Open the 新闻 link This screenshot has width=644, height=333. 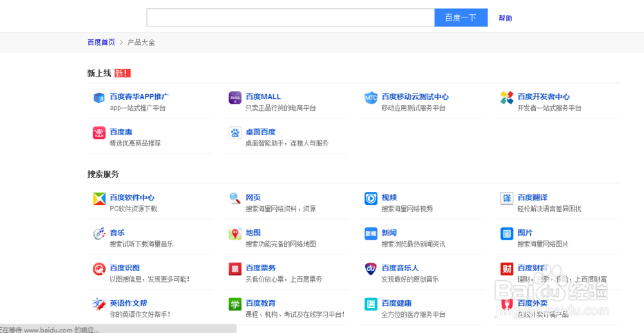(x=389, y=233)
